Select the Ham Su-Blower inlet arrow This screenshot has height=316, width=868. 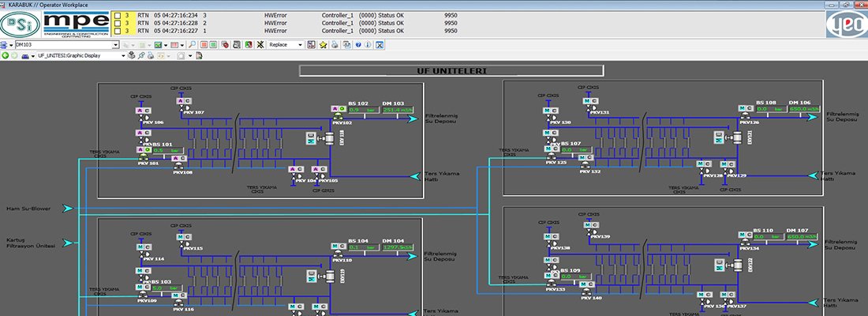pos(68,209)
